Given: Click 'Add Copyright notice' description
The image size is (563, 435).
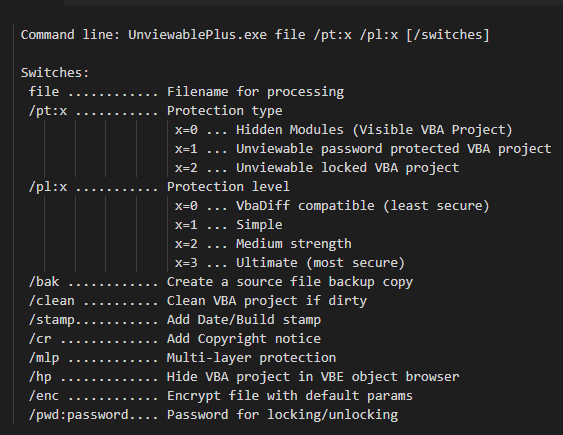Looking at the screenshot, I should click(244, 339).
